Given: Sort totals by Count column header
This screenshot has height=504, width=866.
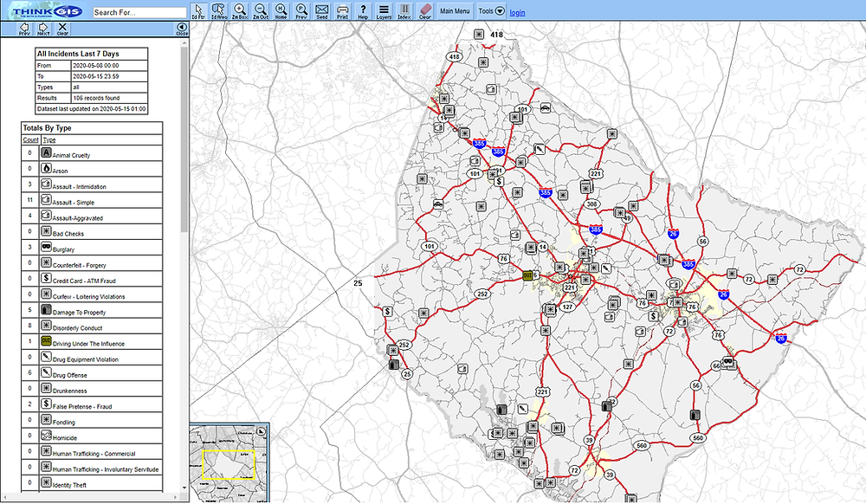Looking at the screenshot, I should tap(30, 139).
